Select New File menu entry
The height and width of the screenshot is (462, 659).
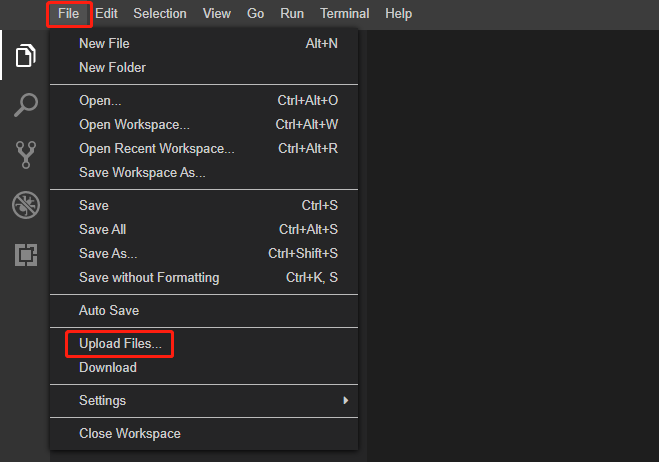pos(204,44)
